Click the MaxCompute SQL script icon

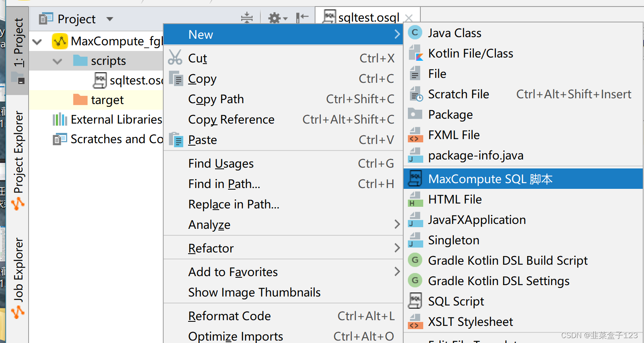click(415, 179)
